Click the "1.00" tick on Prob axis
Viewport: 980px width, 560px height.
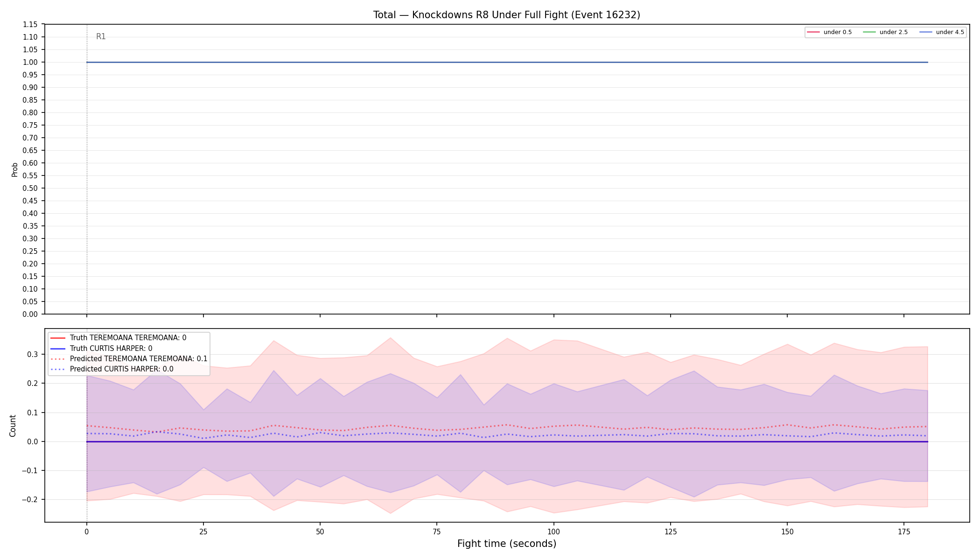(31, 62)
